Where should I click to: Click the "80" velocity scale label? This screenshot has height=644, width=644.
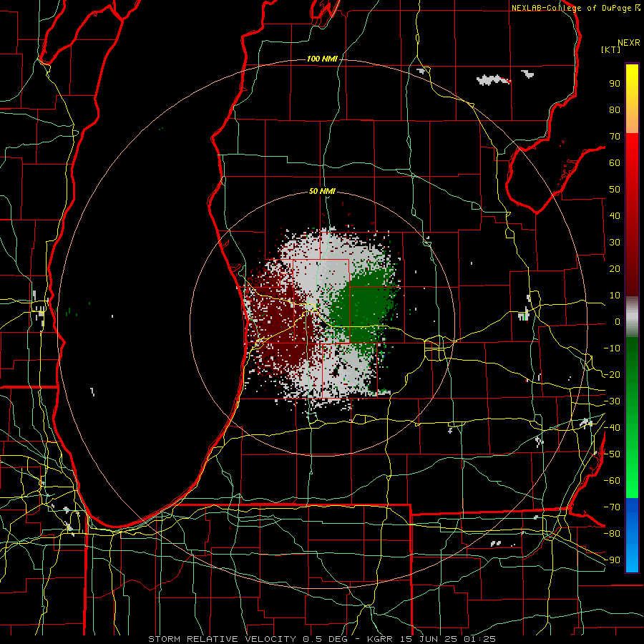pos(615,110)
